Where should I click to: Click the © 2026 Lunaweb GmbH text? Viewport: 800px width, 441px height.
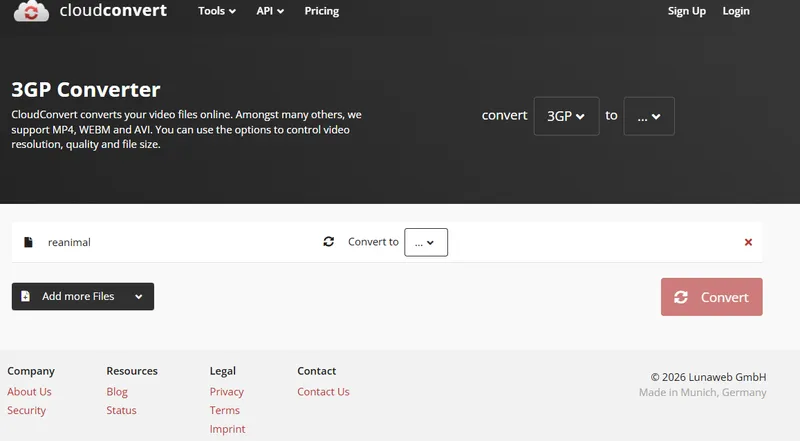708,377
